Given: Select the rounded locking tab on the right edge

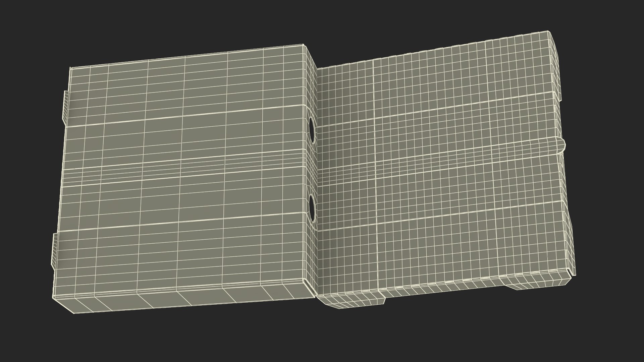Looking at the screenshot, I should [x=560, y=145].
